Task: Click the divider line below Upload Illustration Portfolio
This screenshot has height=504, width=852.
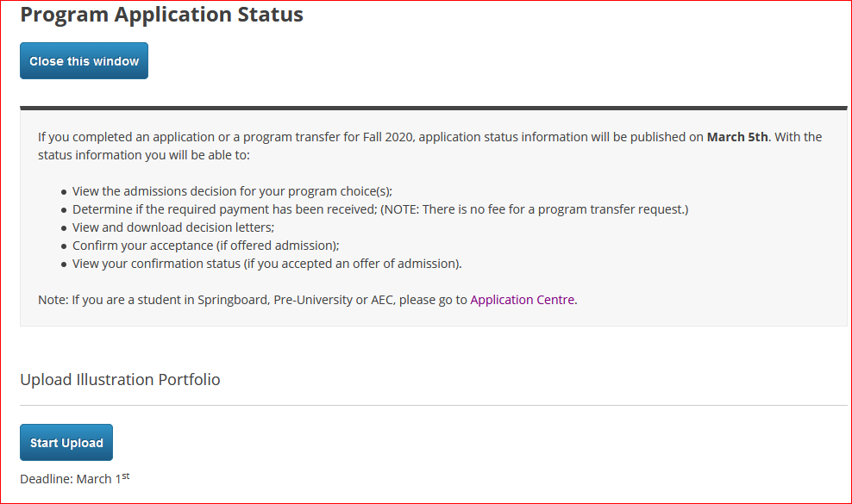Action: (x=434, y=405)
